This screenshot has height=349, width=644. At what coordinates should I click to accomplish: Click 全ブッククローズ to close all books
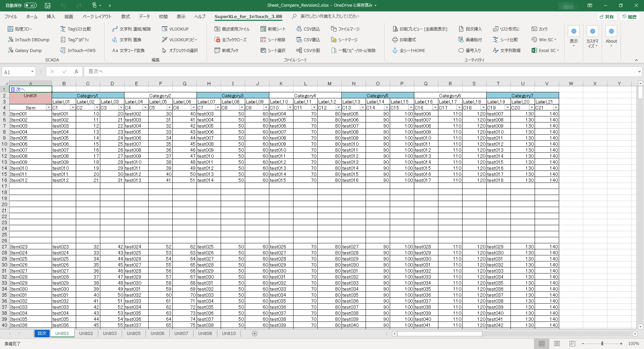point(230,40)
